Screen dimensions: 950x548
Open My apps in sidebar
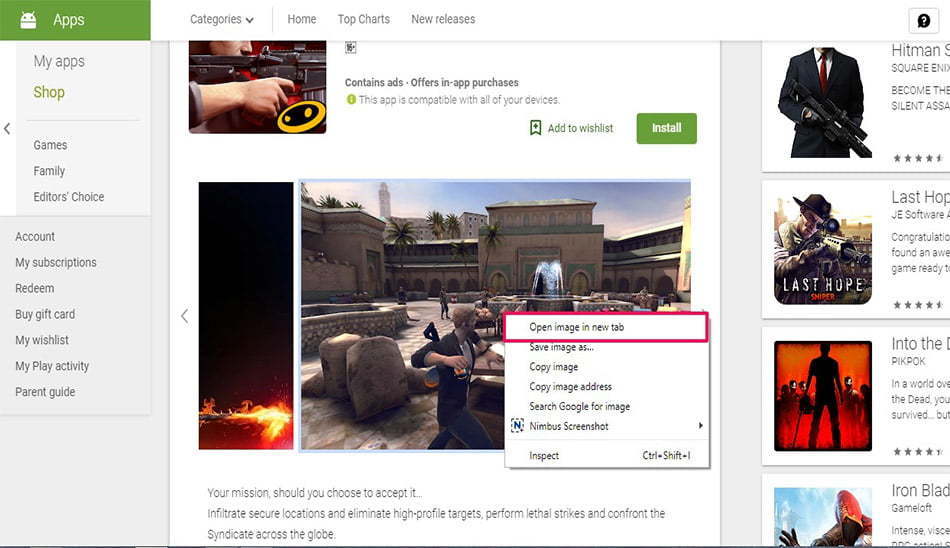point(59,61)
